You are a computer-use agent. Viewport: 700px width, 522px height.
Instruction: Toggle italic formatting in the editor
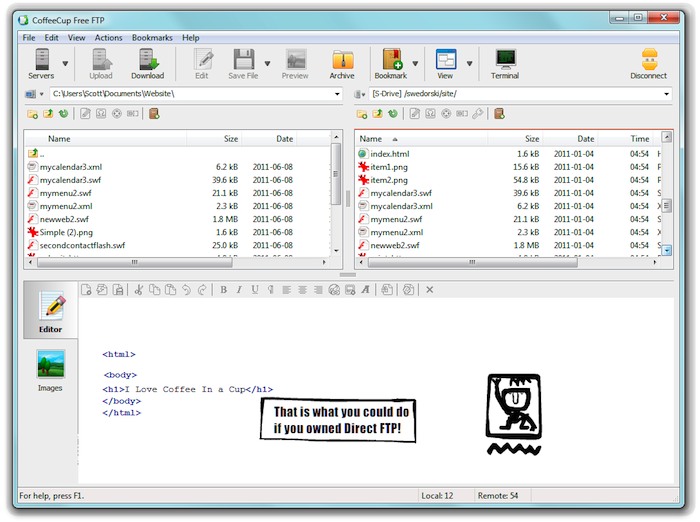(239, 290)
